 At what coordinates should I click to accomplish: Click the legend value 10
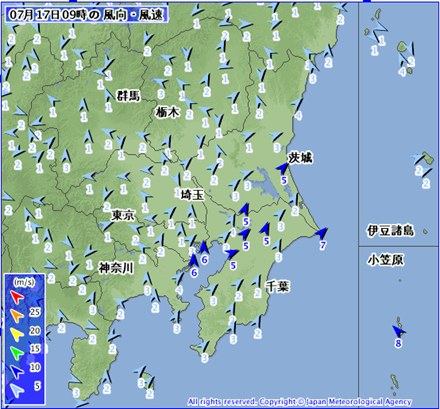coord(35,367)
